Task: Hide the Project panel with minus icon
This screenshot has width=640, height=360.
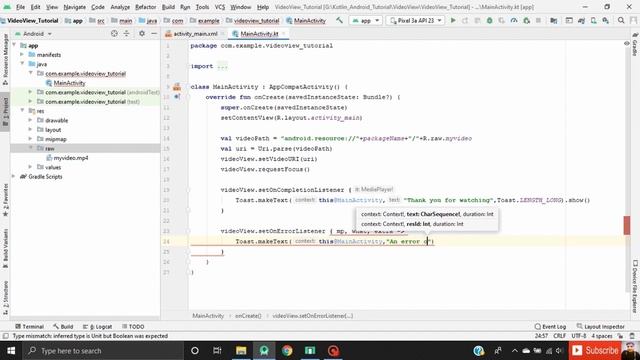Action: pyautogui.click(x=154, y=33)
